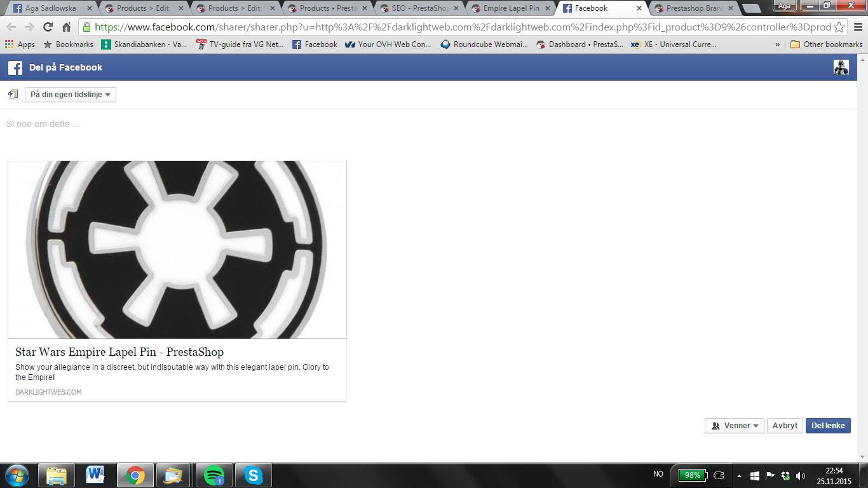Click the browser forward arrow
The height and width of the screenshot is (488, 868).
(x=29, y=27)
